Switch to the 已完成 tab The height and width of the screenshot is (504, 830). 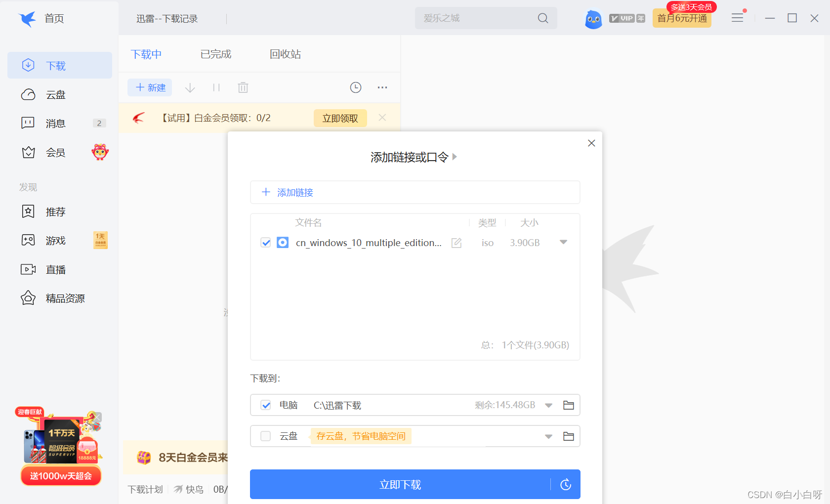215,54
